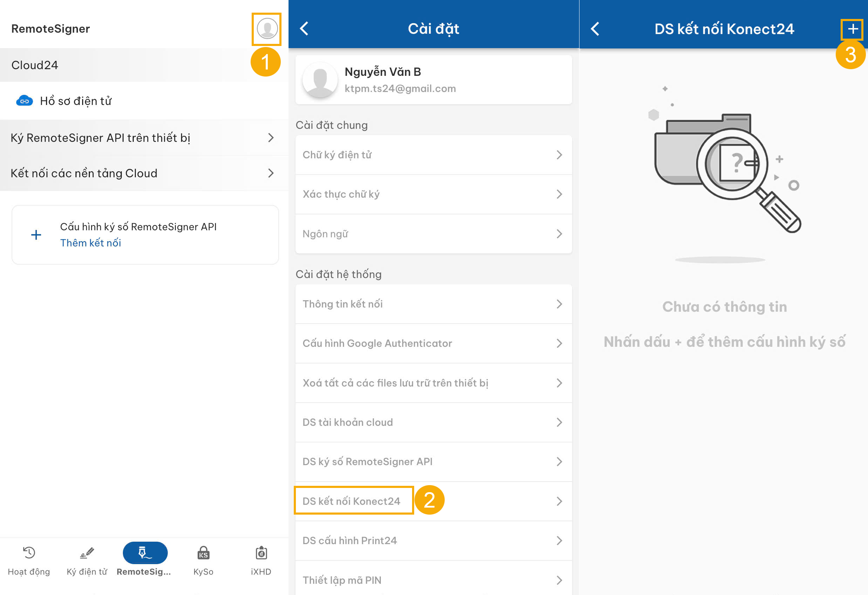868x595 pixels.
Task: Open Cấu hình Google Authenticator
Action: coord(433,343)
